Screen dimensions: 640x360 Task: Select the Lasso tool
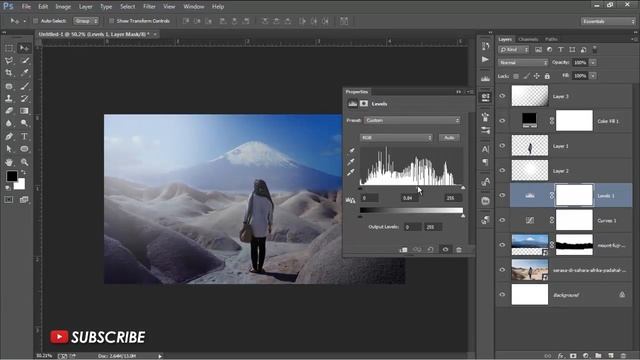[x=9, y=60]
